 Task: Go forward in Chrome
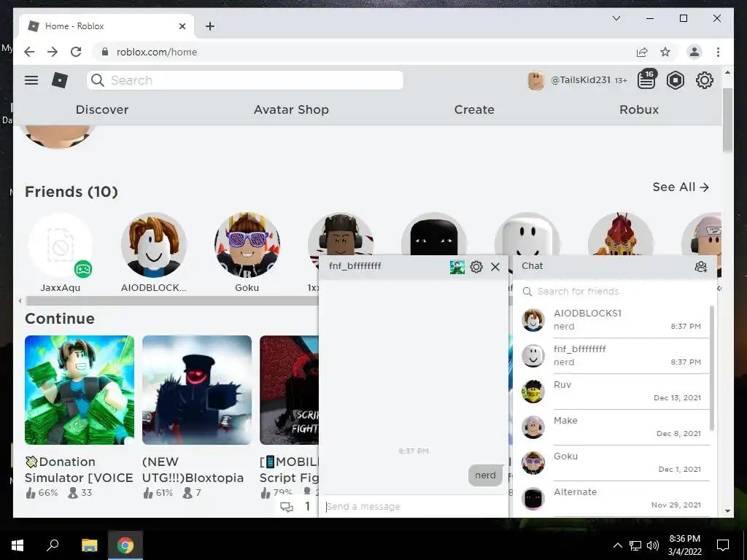[x=53, y=52]
